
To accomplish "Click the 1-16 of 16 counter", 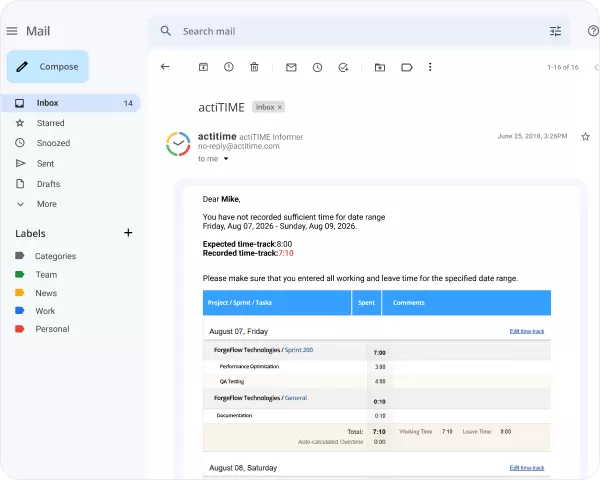I will [x=563, y=67].
